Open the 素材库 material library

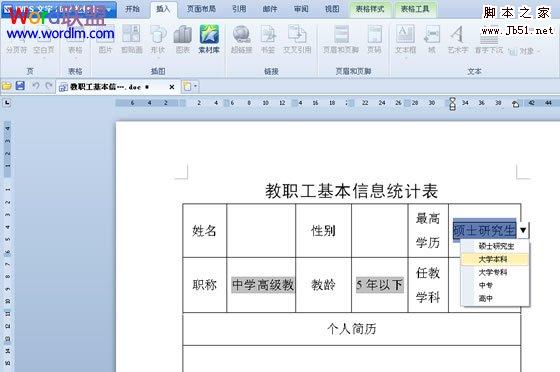point(209,40)
